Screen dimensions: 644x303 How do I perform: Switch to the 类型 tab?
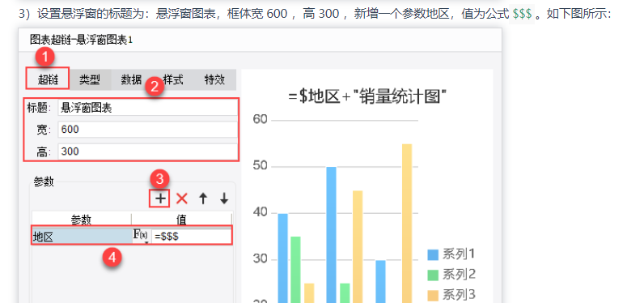click(x=90, y=79)
